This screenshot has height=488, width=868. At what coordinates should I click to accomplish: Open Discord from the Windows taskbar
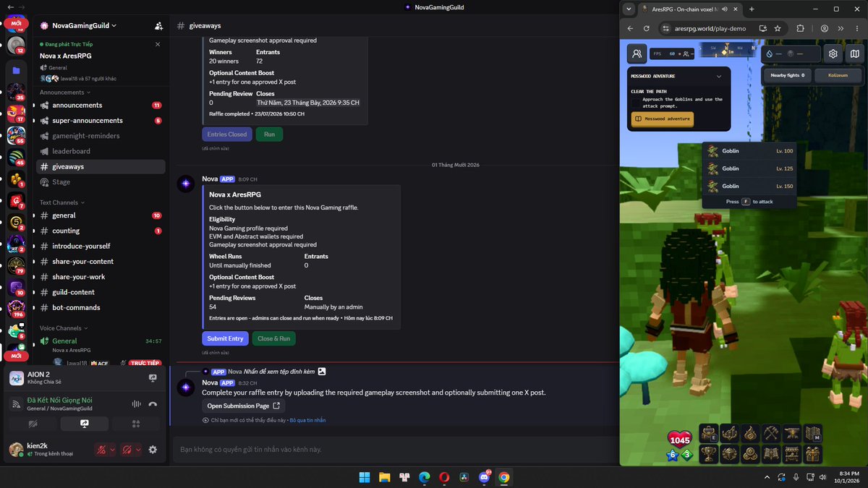[483, 477]
